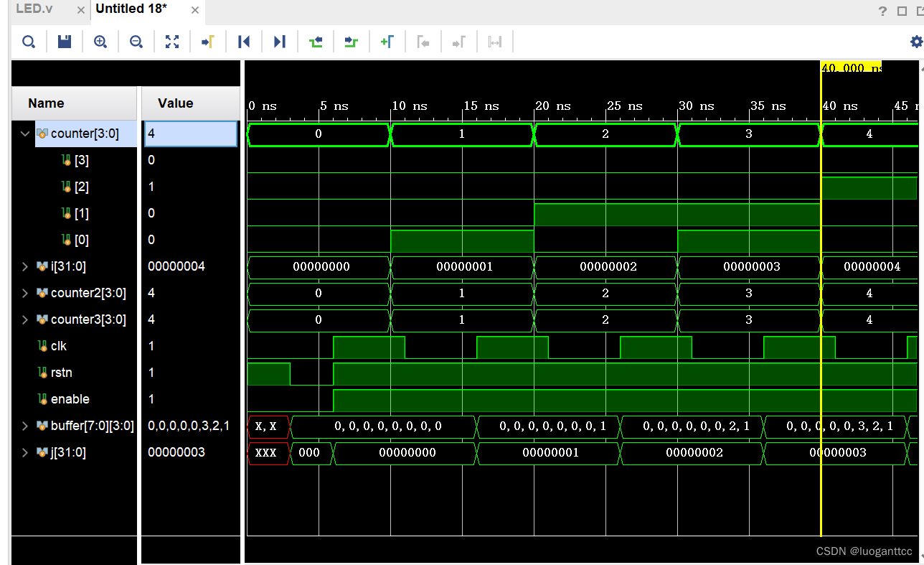Open the help question mark

[883, 11]
